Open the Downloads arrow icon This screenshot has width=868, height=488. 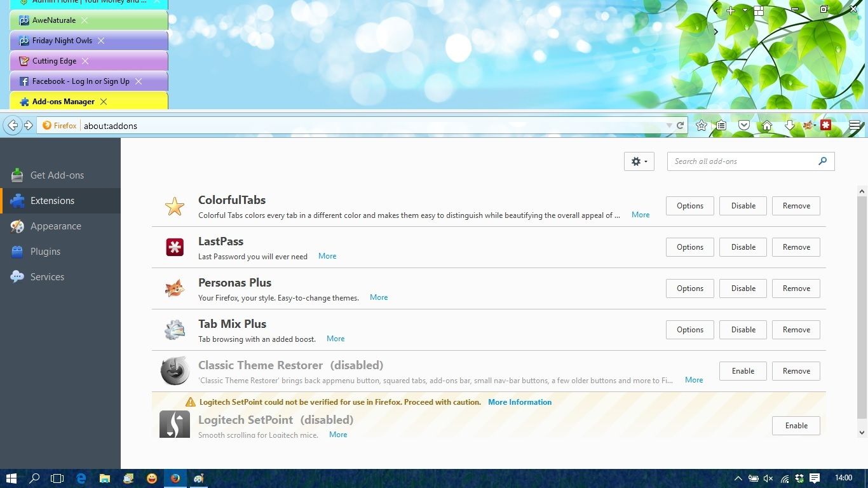tap(789, 126)
